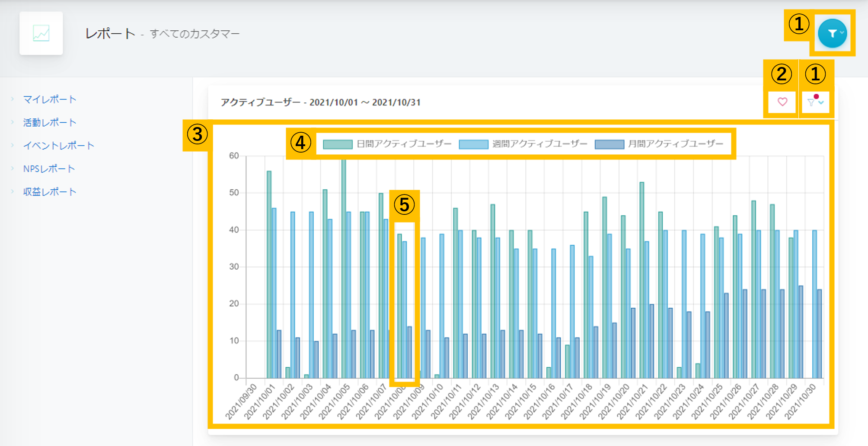Open 活動レポート in the sidebar
Image resolution: width=868 pixels, height=446 pixels.
(x=50, y=122)
